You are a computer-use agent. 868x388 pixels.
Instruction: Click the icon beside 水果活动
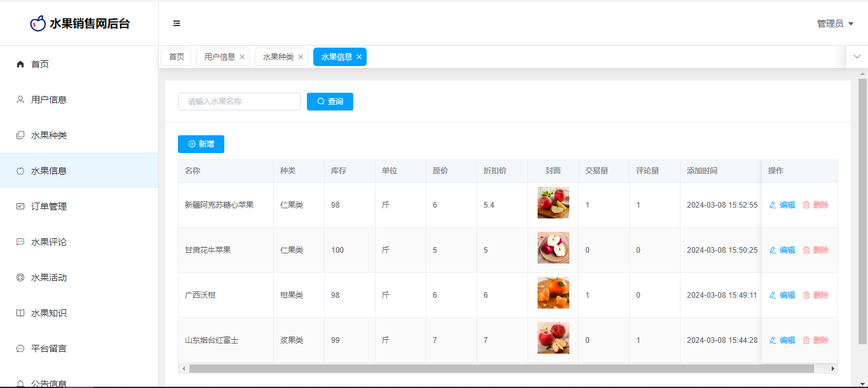20,278
